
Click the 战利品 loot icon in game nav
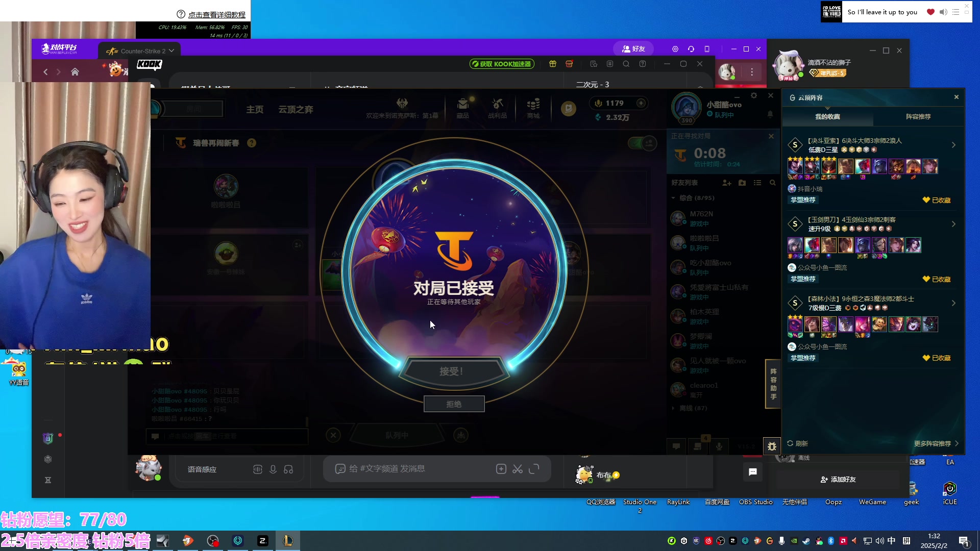pos(497,108)
